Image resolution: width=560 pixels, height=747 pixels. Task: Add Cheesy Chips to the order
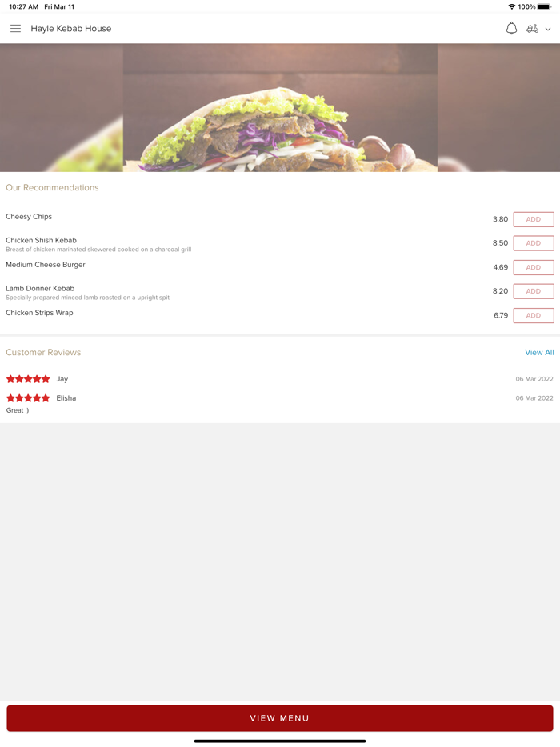pyautogui.click(x=534, y=219)
